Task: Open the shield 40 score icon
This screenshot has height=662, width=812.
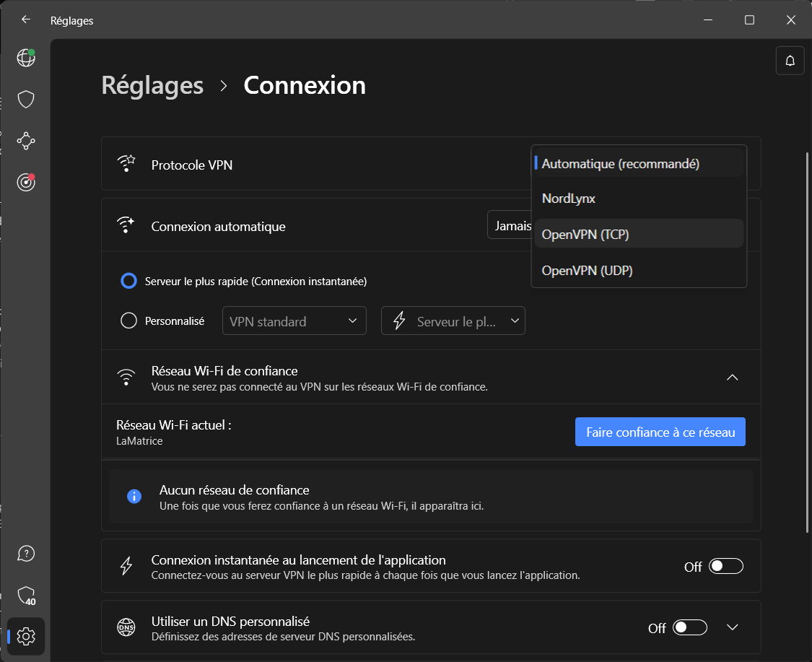Action: (27, 596)
